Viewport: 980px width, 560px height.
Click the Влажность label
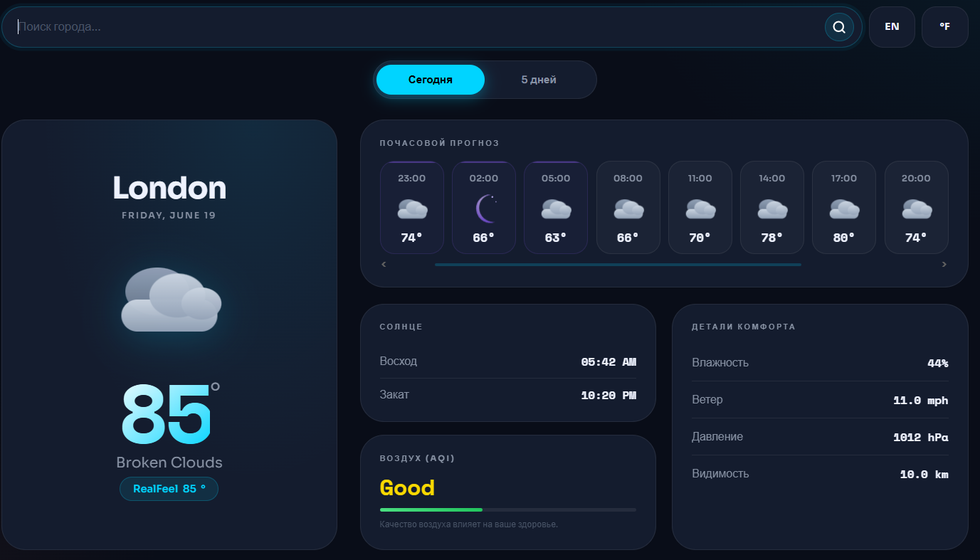pos(720,362)
